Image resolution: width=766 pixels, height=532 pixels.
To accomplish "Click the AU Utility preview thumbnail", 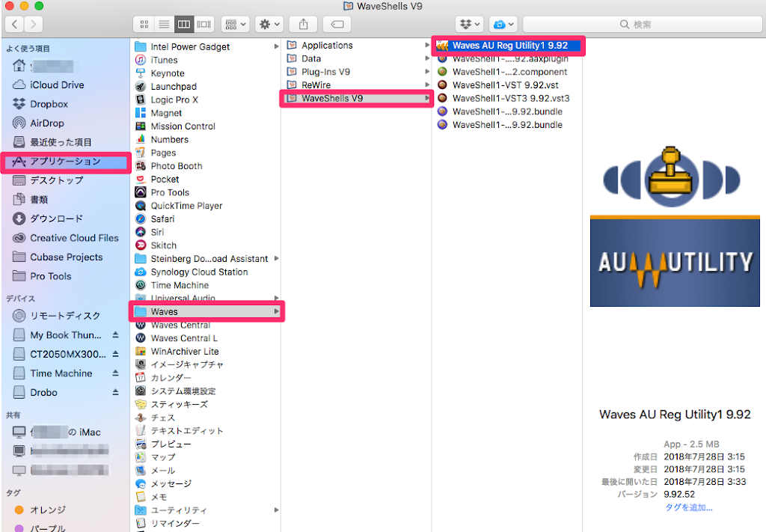I will click(x=675, y=227).
